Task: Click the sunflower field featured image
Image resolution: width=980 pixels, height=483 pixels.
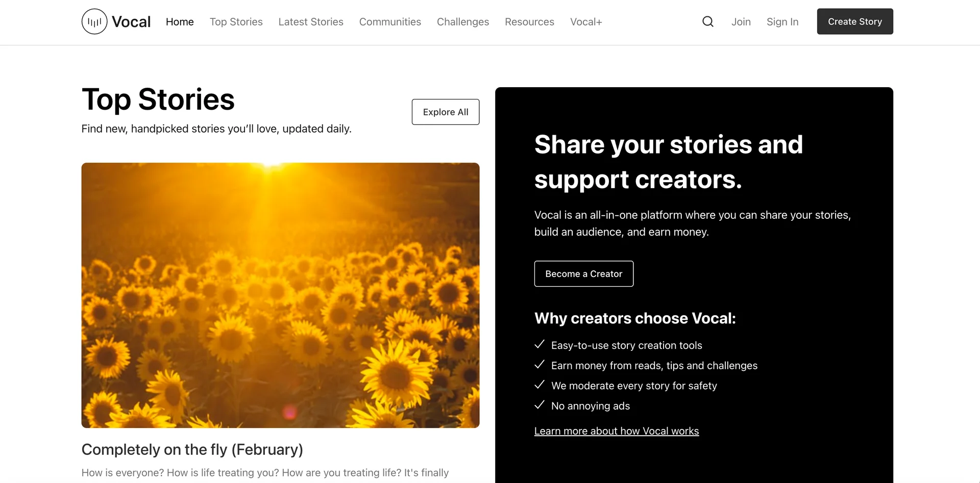Action: (280, 296)
